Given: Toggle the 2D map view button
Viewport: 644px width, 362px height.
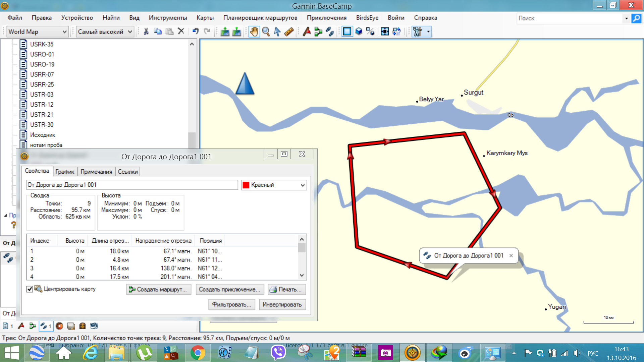Looking at the screenshot, I should tap(347, 32).
